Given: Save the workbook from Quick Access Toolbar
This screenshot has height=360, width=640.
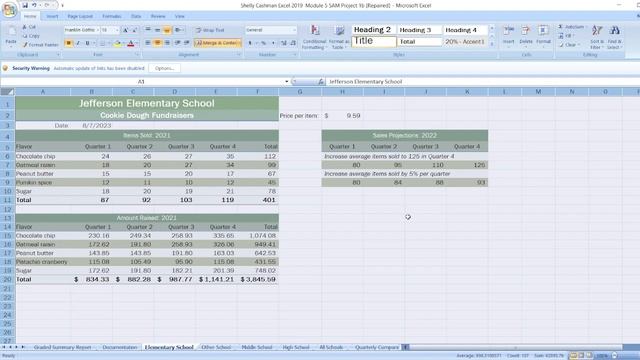Looking at the screenshot, I should 25,5.
